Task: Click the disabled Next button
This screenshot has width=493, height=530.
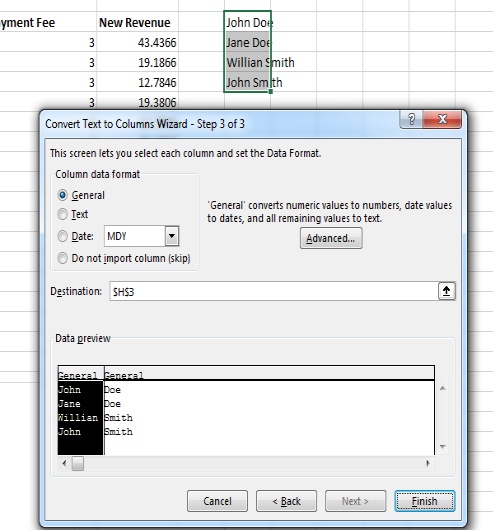Action: [x=355, y=501]
